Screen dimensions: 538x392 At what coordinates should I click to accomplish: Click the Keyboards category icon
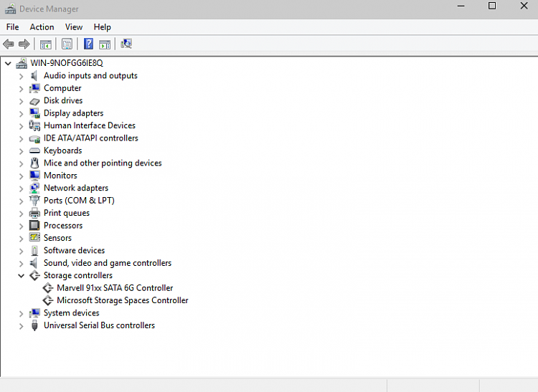coord(34,150)
